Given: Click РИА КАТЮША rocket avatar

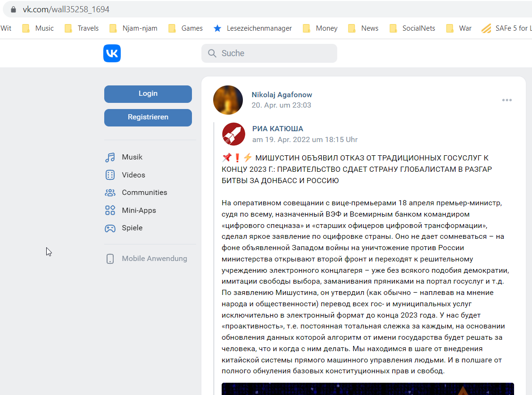Looking at the screenshot, I should (x=234, y=134).
